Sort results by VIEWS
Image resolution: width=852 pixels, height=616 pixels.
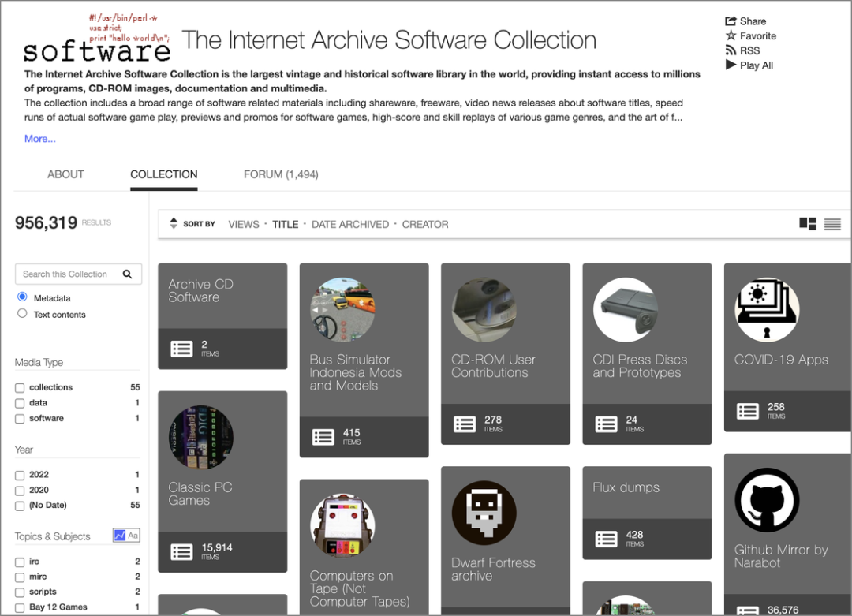[x=244, y=224]
